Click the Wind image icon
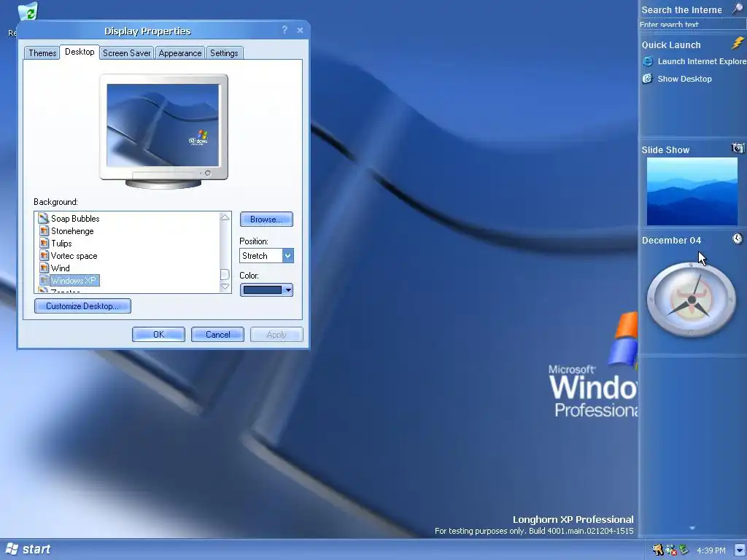Viewport: 747px width, 560px height. tap(44, 268)
